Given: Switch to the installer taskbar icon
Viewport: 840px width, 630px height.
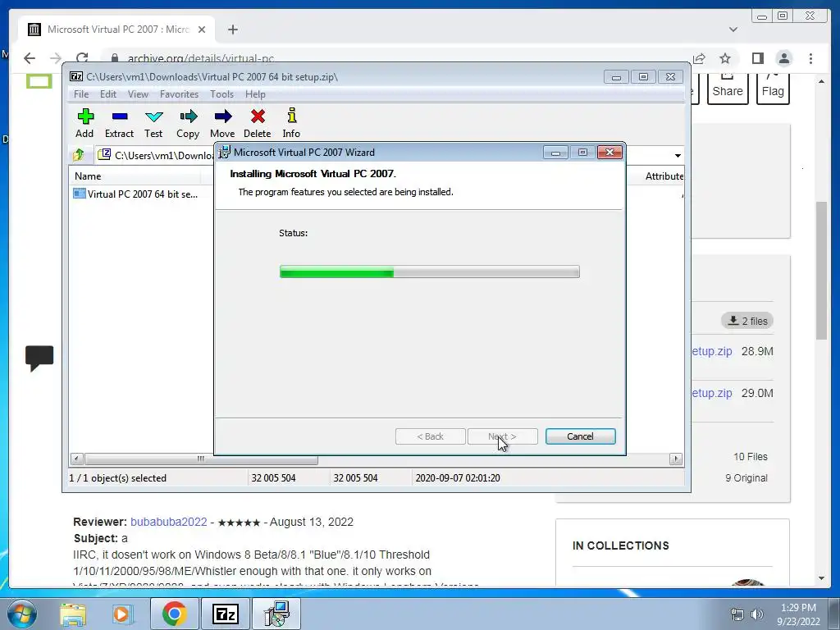Looking at the screenshot, I should pyautogui.click(x=277, y=614).
